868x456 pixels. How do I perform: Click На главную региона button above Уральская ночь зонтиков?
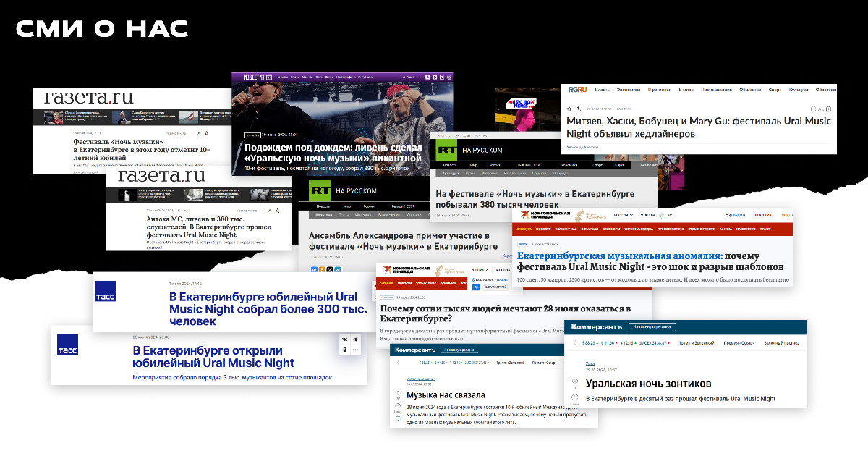pyautogui.click(x=652, y=327)
